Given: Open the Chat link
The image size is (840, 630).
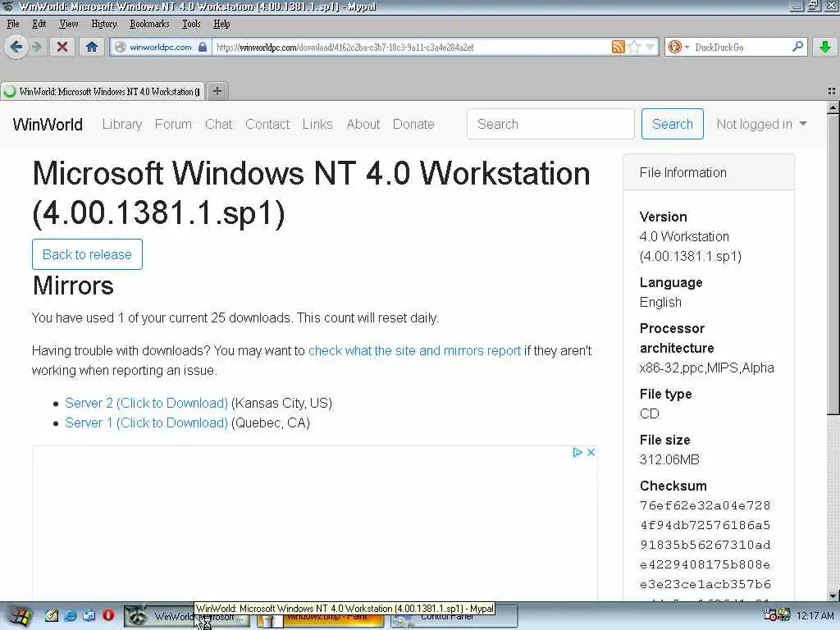Looking at the screenshot, I should [x=218, y=125].
